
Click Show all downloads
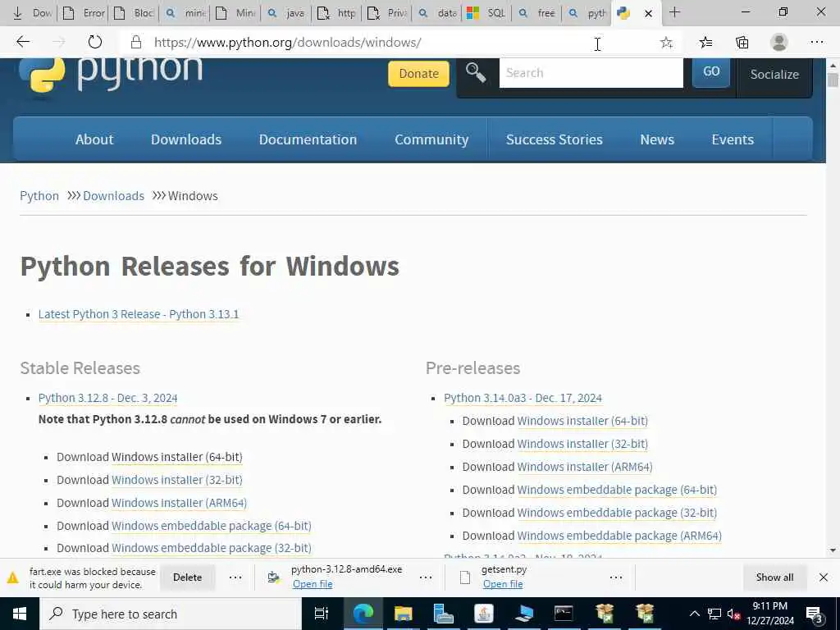pos(774,577)
